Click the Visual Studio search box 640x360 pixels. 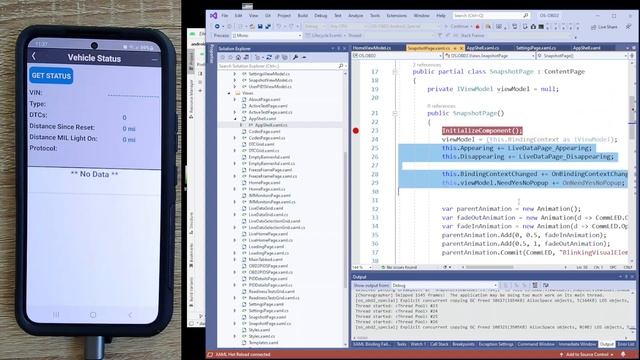pos(491,16)
